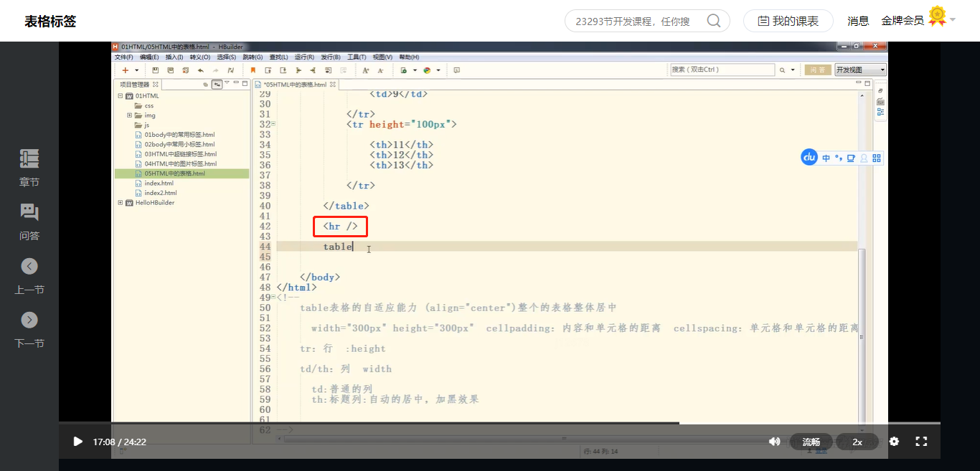The width and height of the screenshot is (980, 471).
Task: Click the site search magnifier icon
Action: (714, 21)
